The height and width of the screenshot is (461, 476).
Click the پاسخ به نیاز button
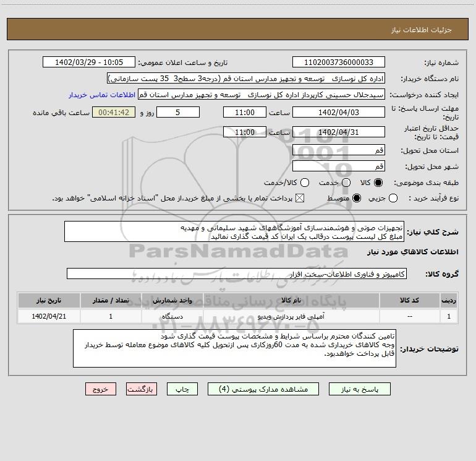click(x=360, y=389)
